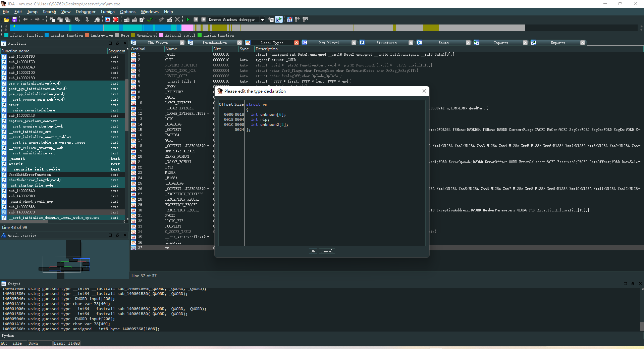Open the Debugger menu
This screenshot has height=349, width=644.
tap(86, 12)
